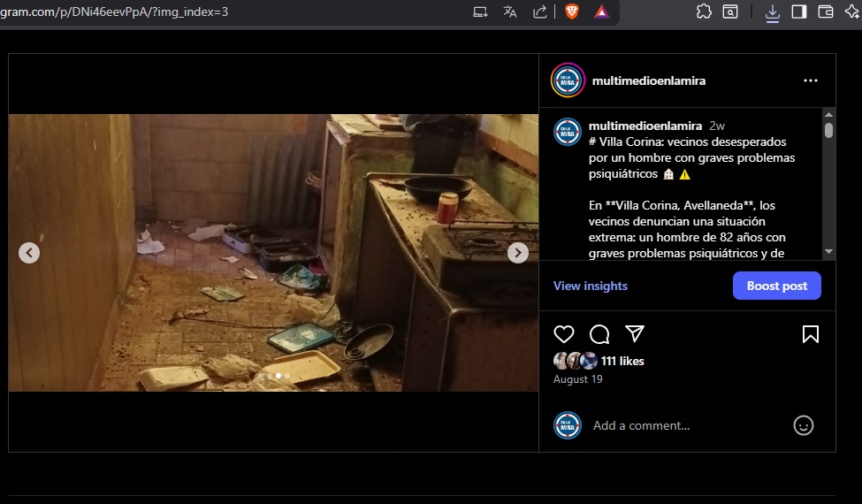Show the browser downloads panel
Viewport: 862px width, 504px height.
pyautogui.click(x=772, y=11)
